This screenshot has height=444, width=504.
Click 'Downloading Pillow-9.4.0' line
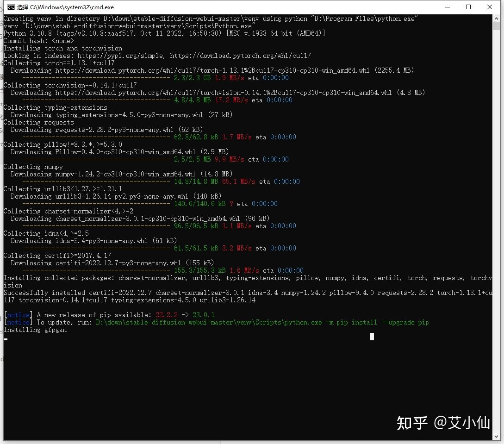click(x=120, y=152)
